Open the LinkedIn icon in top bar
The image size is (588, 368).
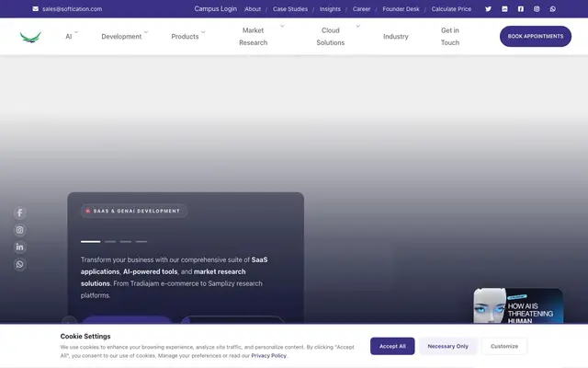tap(504, 9)
